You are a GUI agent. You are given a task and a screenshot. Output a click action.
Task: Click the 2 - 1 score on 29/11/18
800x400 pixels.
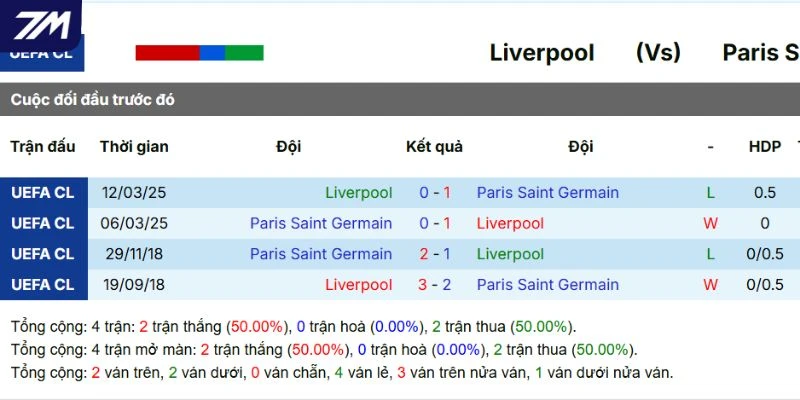point(435,254)
